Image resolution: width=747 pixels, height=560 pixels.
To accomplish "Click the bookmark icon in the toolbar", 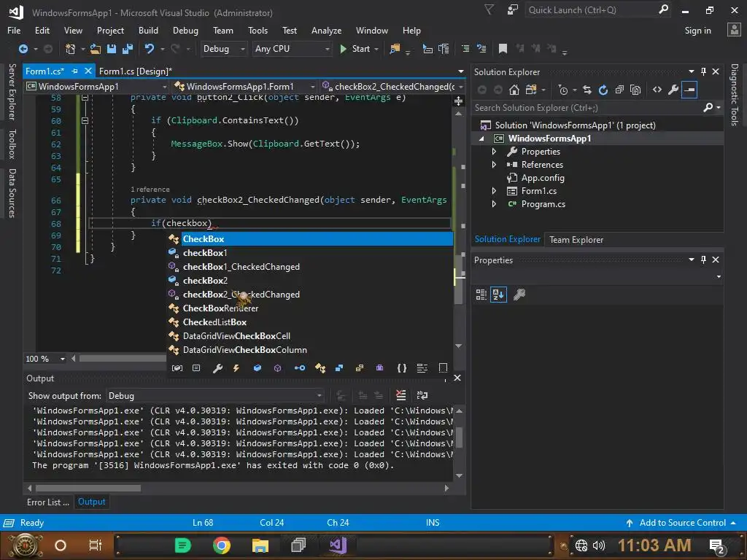I will 503,49.
